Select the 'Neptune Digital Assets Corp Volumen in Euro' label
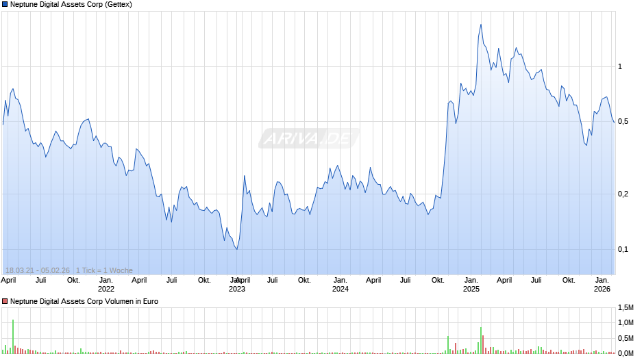Screen dimensions: 644x360 (84, 301)
